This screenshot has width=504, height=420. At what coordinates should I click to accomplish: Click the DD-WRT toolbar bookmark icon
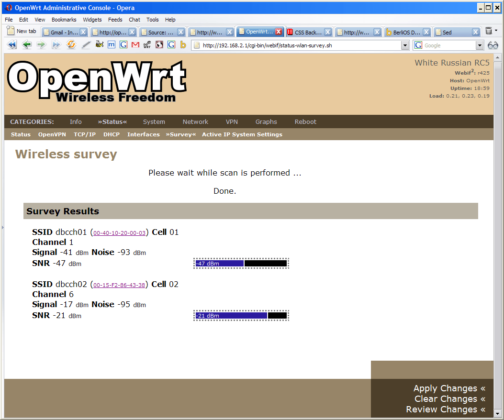pos(147,44)
